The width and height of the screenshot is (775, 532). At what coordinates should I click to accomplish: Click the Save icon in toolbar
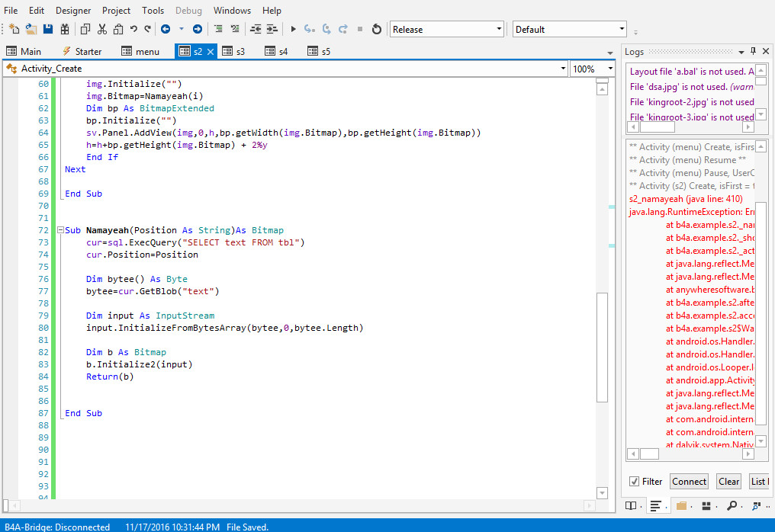48,29
